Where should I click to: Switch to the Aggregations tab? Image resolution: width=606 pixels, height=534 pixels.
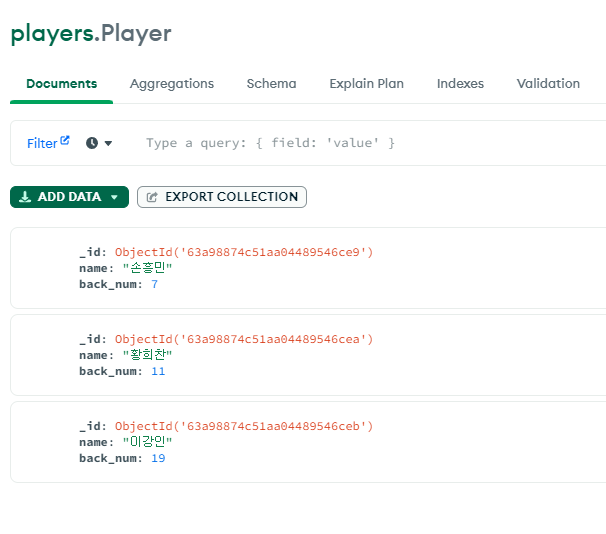(x=172, y=84)
